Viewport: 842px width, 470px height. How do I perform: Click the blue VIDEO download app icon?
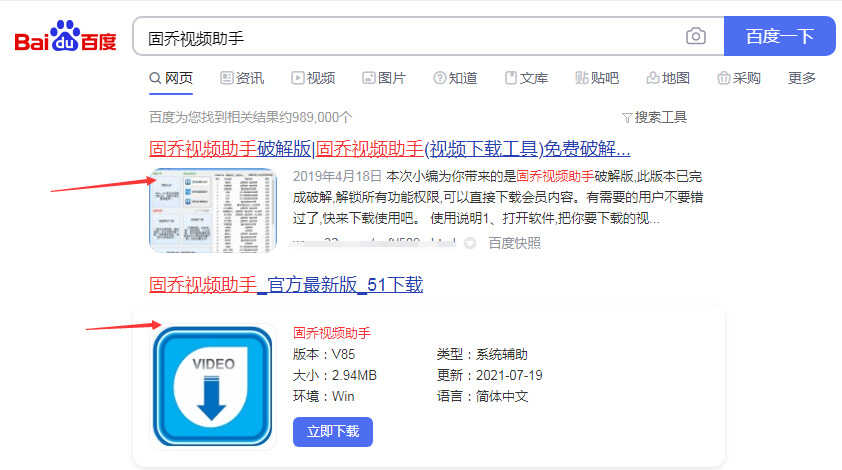[x=213, y=386]
